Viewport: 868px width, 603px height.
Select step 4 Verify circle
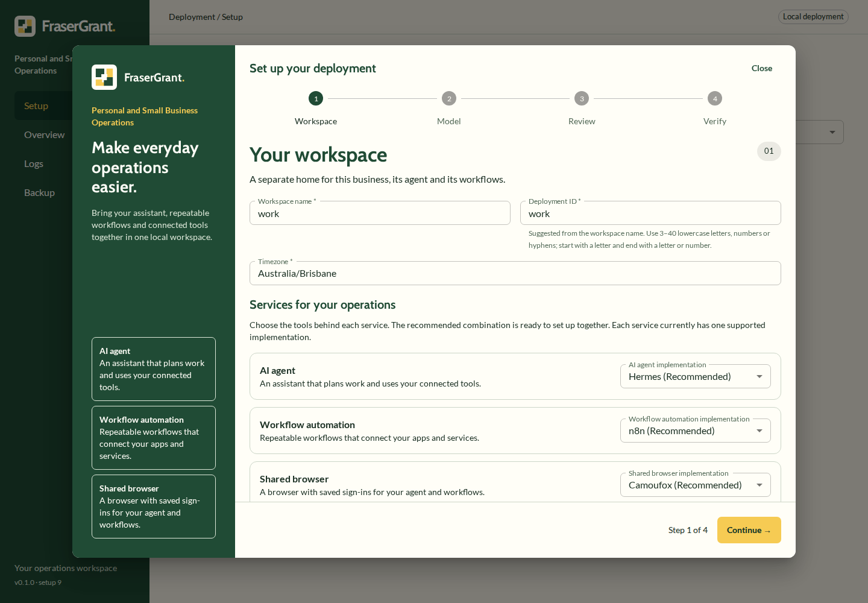point(715,98)
